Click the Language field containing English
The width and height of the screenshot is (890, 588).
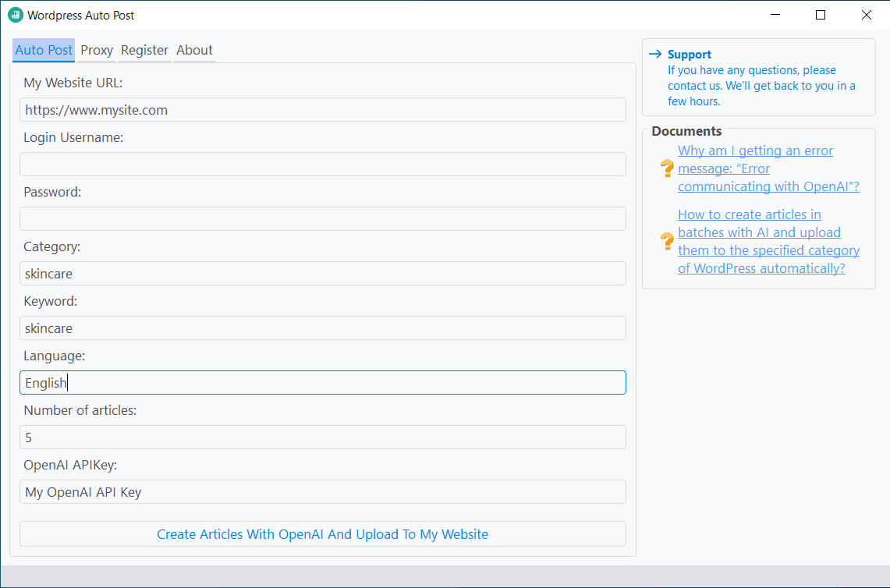click(x=323, y=383)
